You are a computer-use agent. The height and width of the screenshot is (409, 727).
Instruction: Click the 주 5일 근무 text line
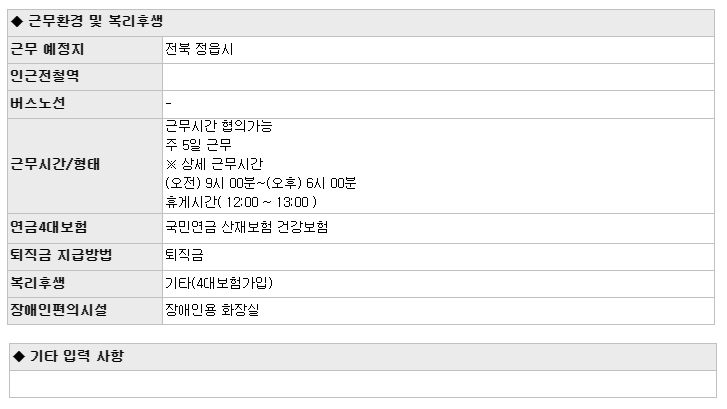pyautogui.click(x=198, y=145)
